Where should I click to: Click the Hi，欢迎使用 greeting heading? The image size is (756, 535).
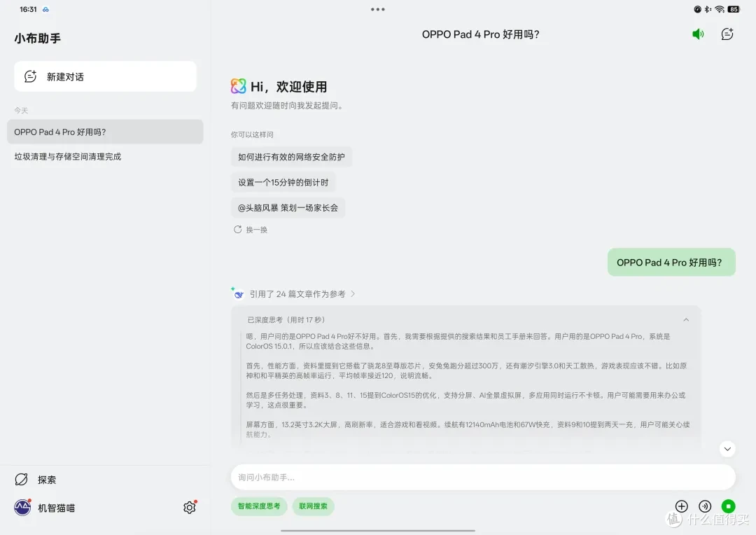point(289,86)
